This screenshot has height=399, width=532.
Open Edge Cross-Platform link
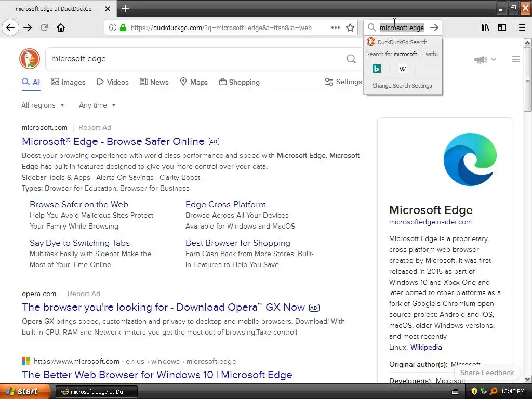[x=225, y=204]
